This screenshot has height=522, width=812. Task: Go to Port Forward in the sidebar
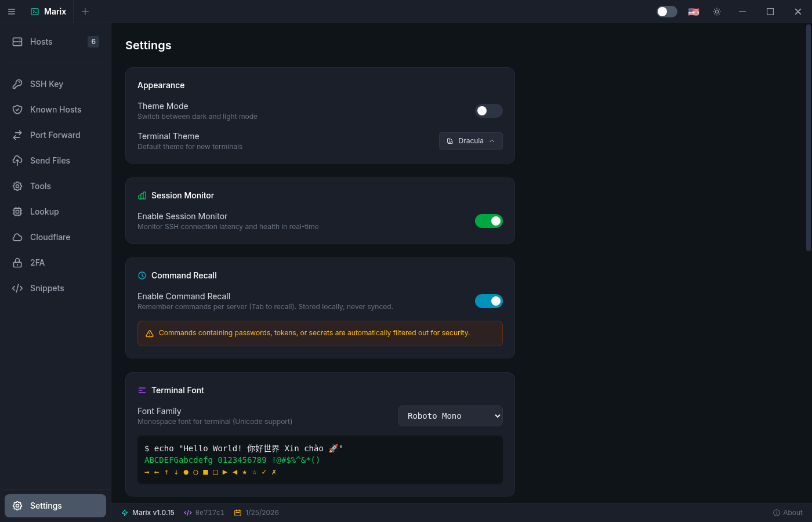pyautogui.click(x=55, y=135)
